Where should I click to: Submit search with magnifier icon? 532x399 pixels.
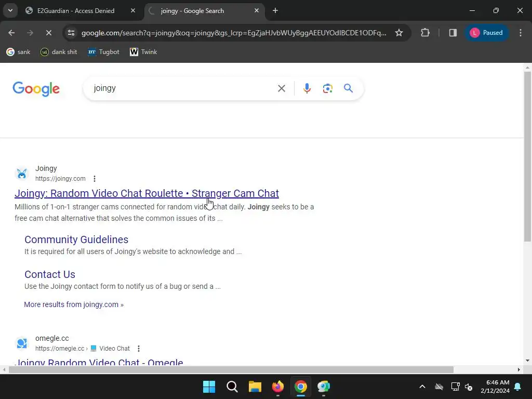(349, 88)
